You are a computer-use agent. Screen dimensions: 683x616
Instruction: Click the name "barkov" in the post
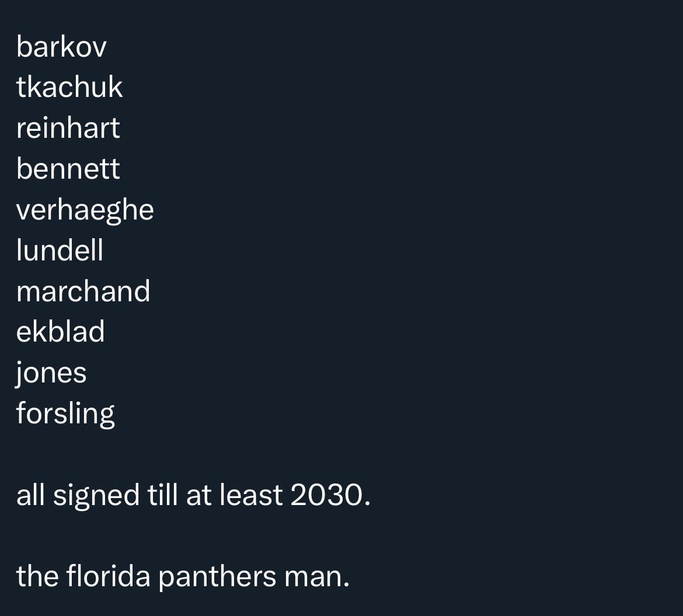[61, 47]
